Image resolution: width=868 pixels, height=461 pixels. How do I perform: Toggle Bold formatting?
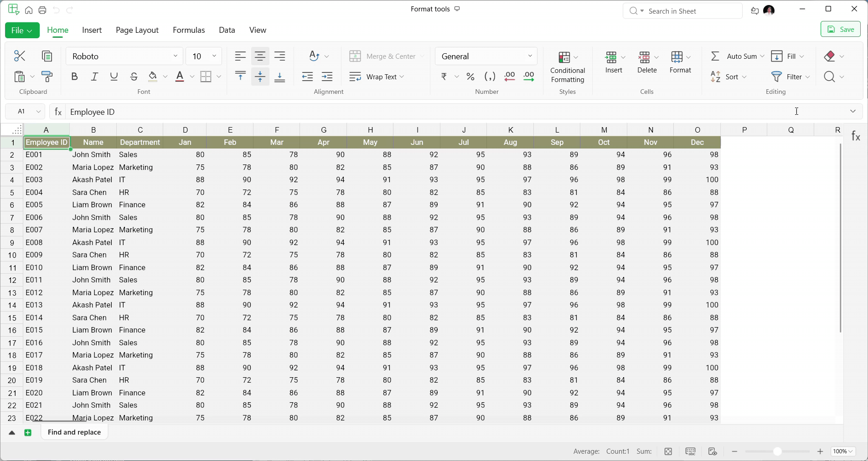(x=74, y=77)
